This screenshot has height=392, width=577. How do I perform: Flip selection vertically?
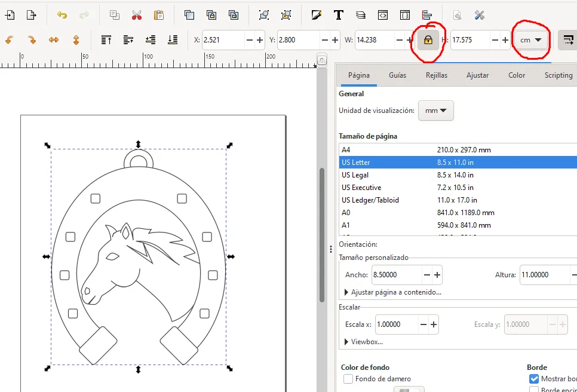(x=76, y=40)
